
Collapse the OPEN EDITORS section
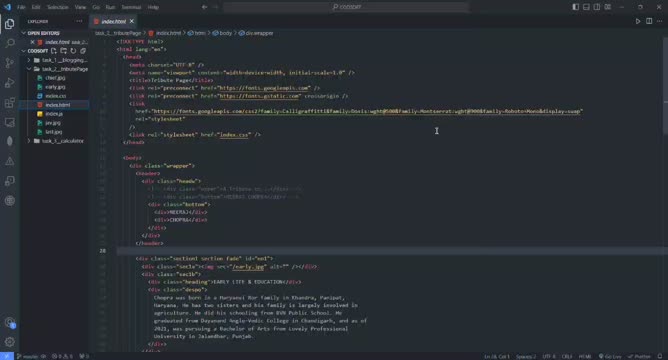pos(43,33)
